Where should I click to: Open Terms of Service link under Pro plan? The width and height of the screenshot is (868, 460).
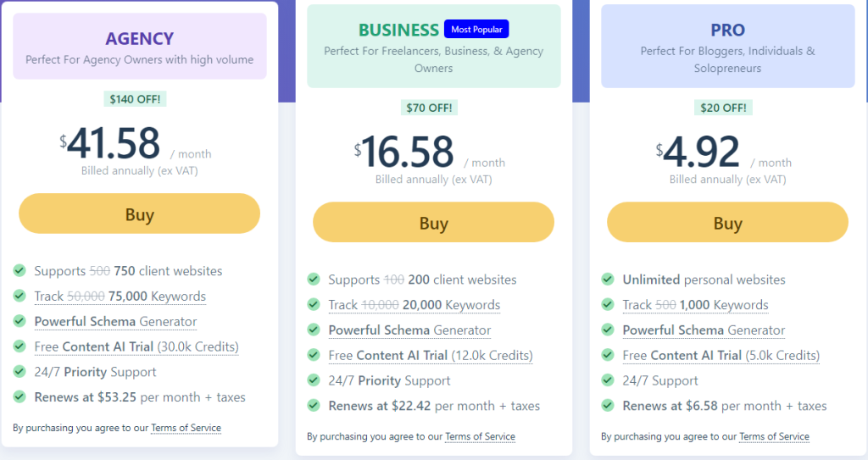(774, 437)
